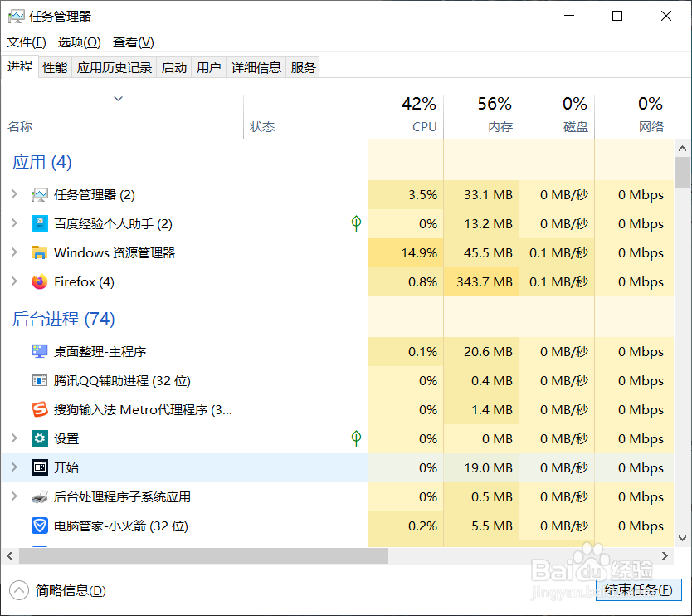
Task: Switch to the 启动 tab
Action: 174,67
